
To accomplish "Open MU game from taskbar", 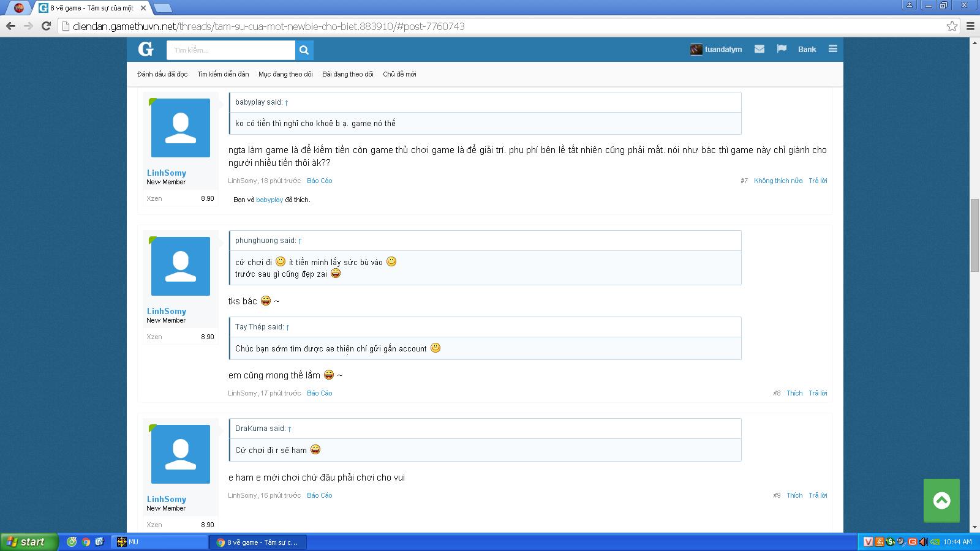I will [x=160, y=542].
